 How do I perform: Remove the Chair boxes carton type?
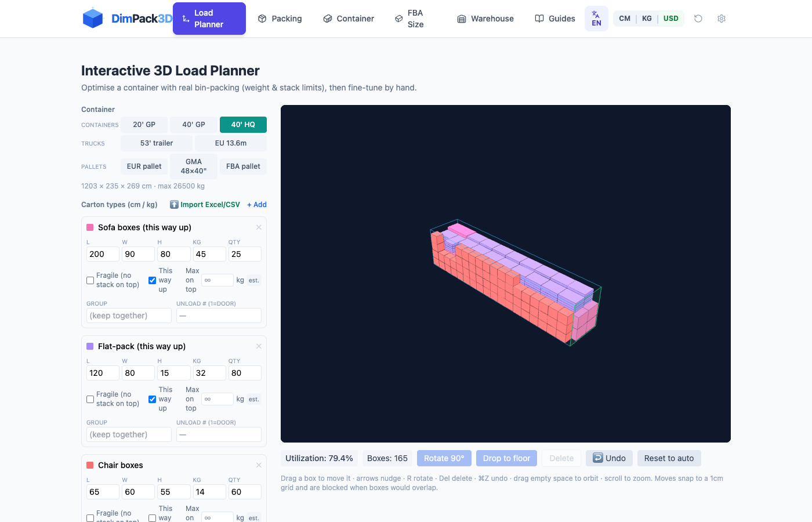click(259, 465)
